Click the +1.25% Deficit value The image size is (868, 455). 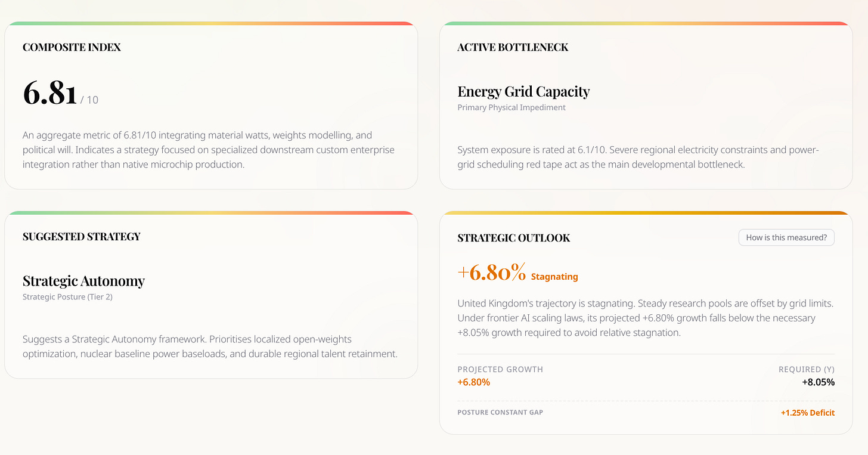(808, 413)
